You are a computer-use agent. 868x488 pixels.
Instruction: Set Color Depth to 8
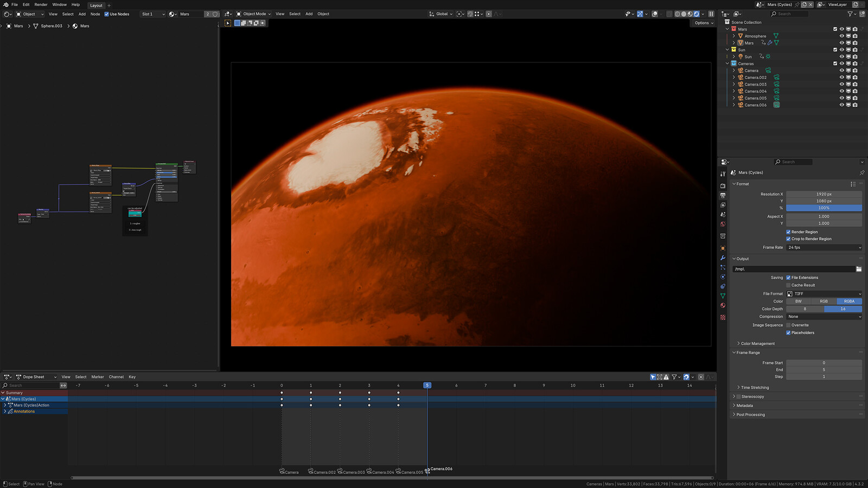pyautogui.click(x=805, y=309)
